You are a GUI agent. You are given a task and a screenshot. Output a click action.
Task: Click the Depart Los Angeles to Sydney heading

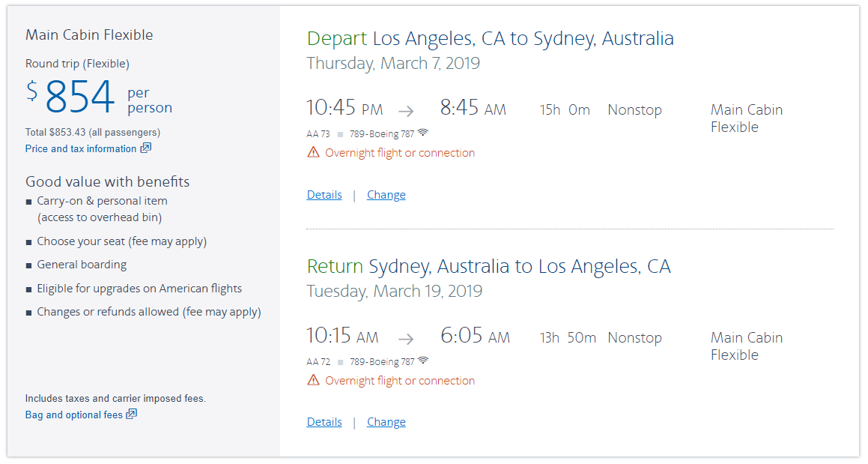pos(490,38)
